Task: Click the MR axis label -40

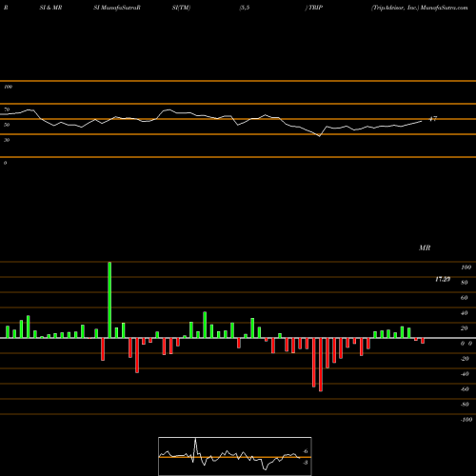Action: (465, 374)
